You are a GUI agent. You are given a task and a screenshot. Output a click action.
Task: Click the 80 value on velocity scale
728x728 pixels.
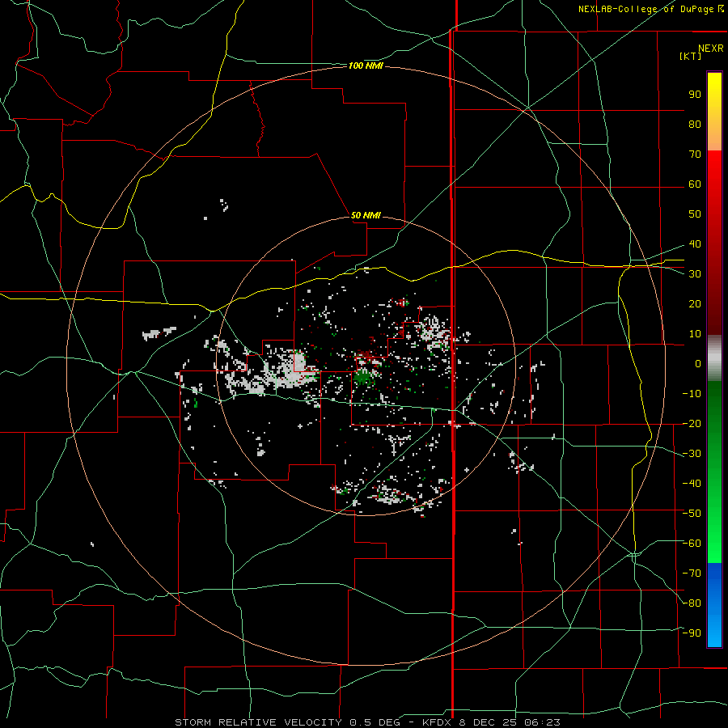click(695, 125)
